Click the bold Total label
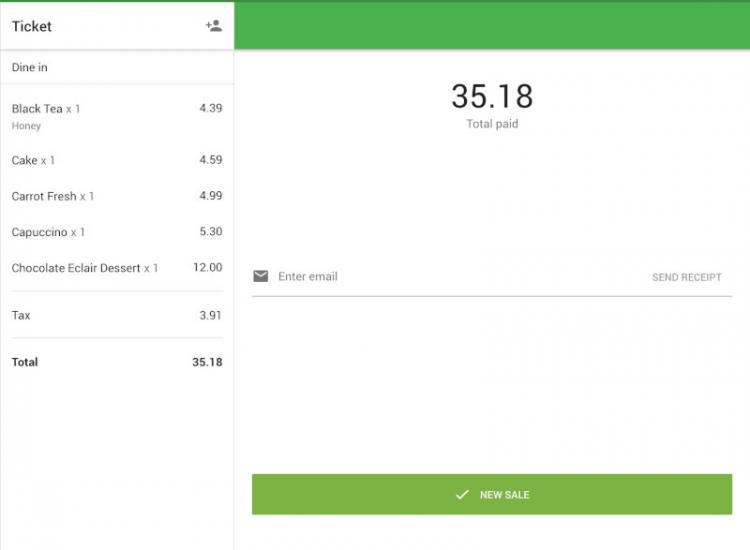 click(25, 362)
